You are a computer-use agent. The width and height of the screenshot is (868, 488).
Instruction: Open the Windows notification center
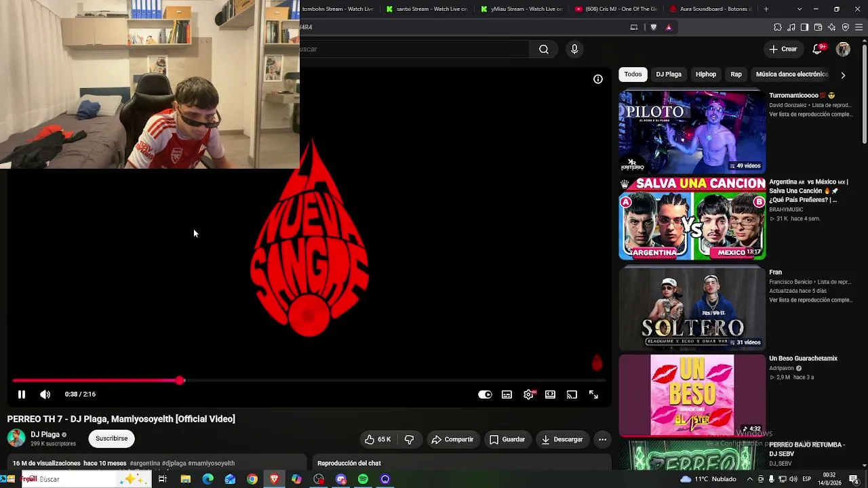854,479
